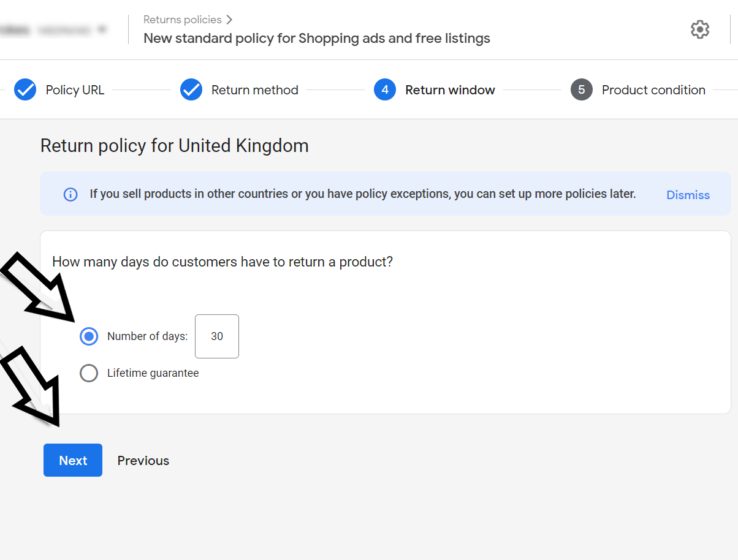738x560 pixels.
Task: Expand the account selector dropdown arrow
Action: pyautogui.click(x=102, y=28)
